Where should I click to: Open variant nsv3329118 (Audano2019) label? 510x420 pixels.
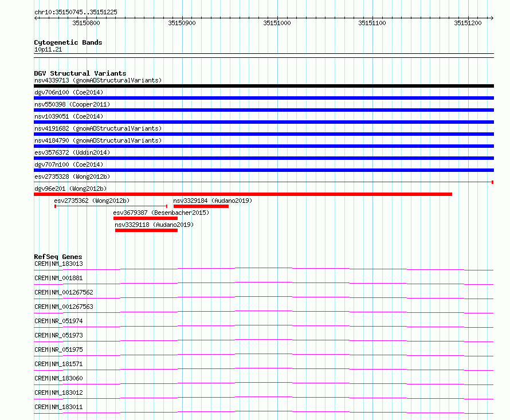coord(154,225)
